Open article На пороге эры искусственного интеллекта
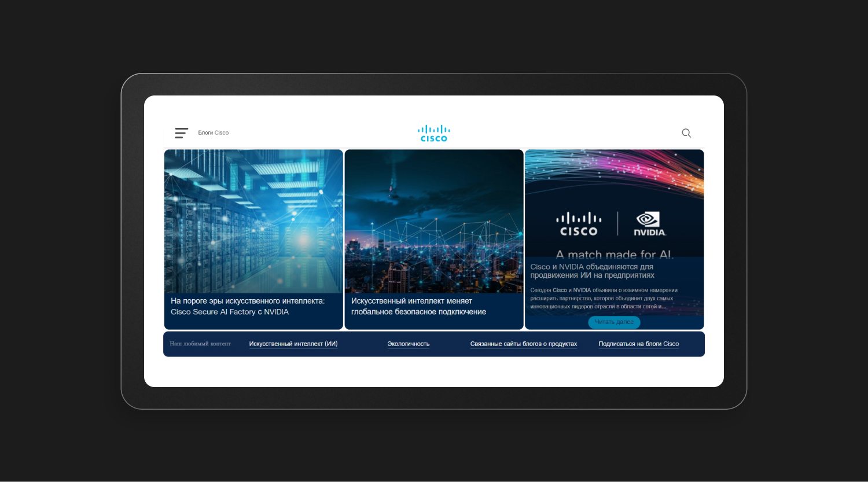Image resolution: width=868 pixels, height=482 pixels. [x=248, y=306]
